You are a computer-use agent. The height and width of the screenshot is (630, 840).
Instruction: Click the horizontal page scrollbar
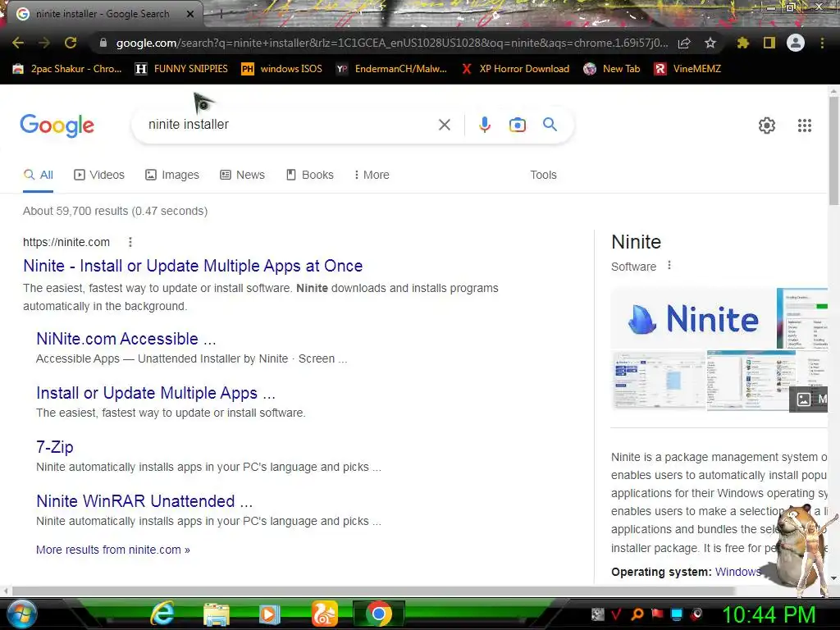click(x=373, y=591)
